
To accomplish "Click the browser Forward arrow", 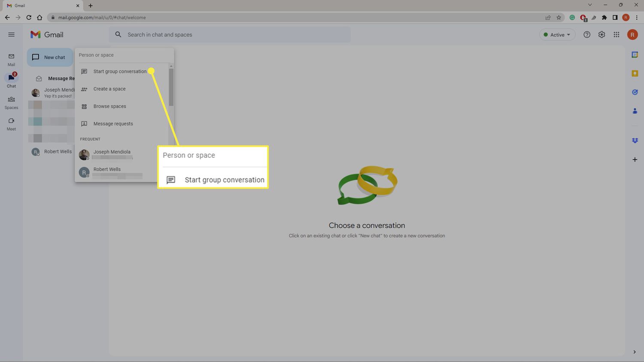I will click(x=18, y=18).
